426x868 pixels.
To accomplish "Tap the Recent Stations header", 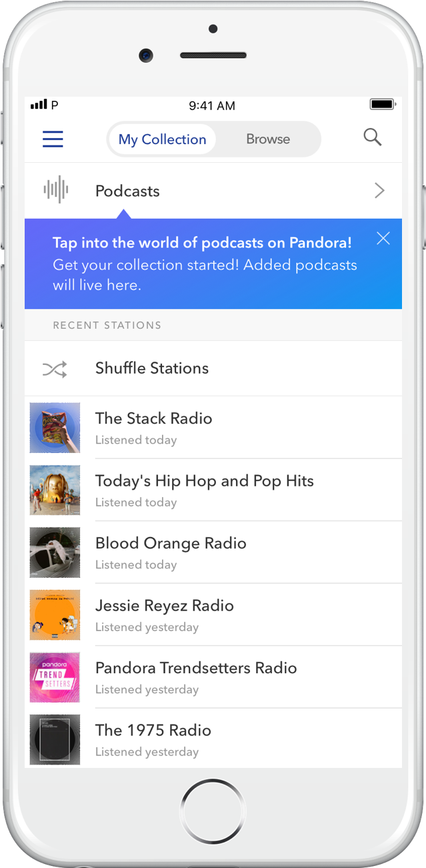I will click(107, 326).
